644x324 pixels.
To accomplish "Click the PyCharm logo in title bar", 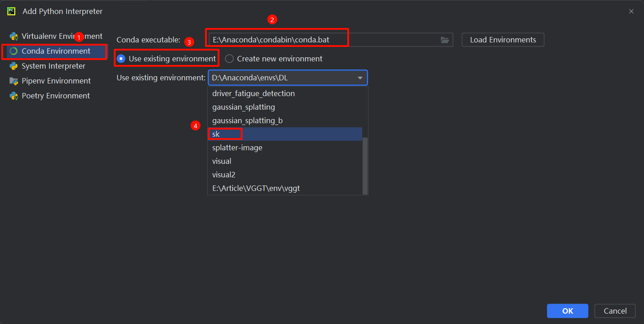I will [x=12, y=11].
